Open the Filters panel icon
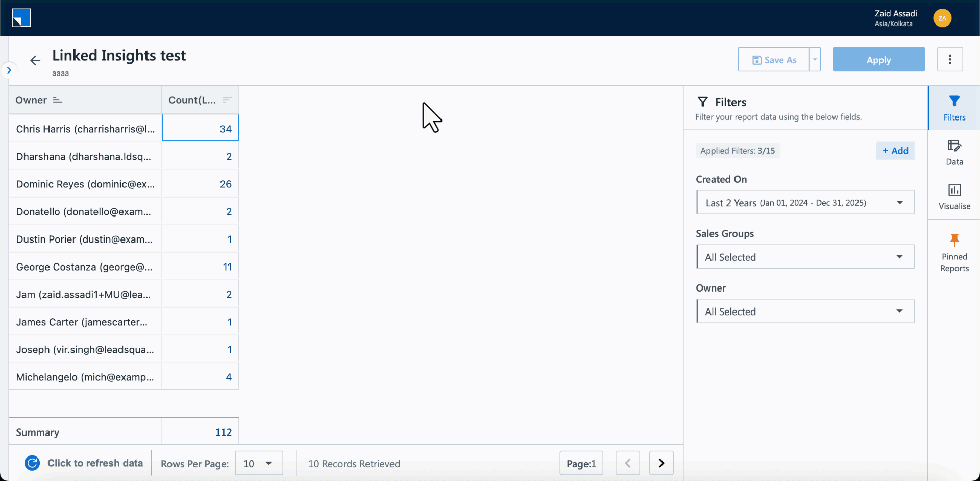 pos(954,107)
